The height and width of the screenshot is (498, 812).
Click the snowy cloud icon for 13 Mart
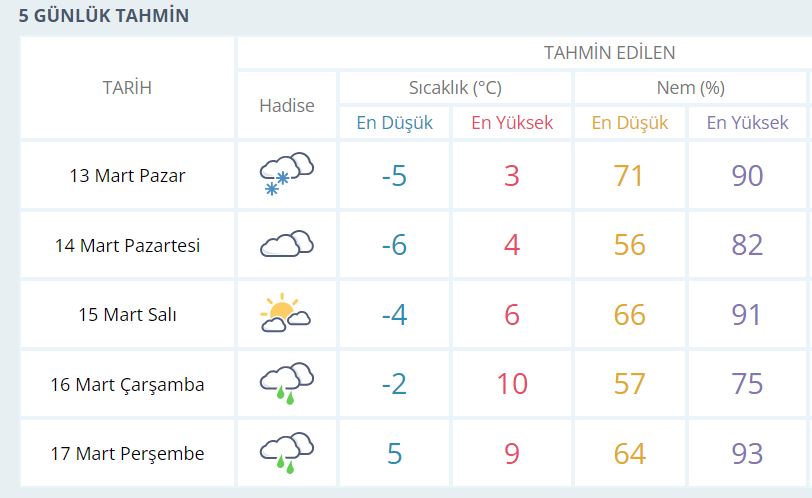286,174
